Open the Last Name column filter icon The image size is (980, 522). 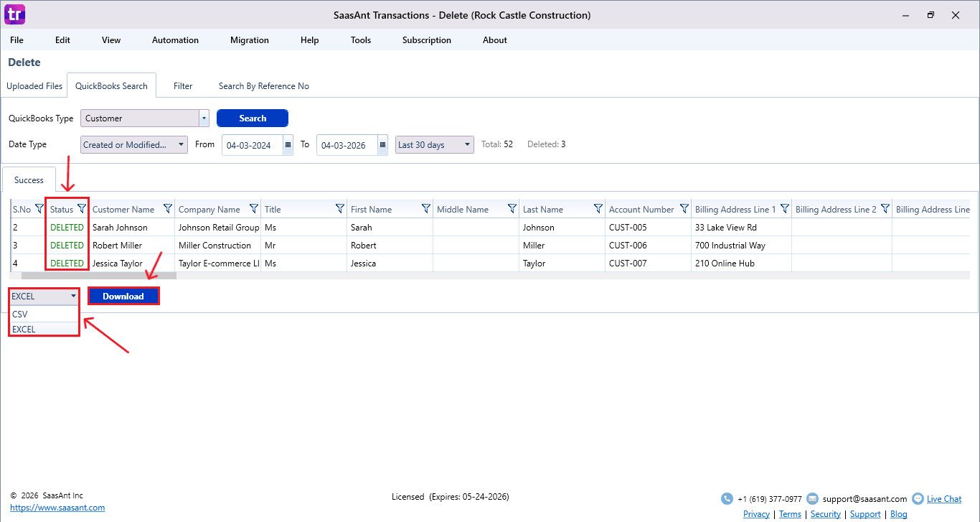click(x=598, y=209)
